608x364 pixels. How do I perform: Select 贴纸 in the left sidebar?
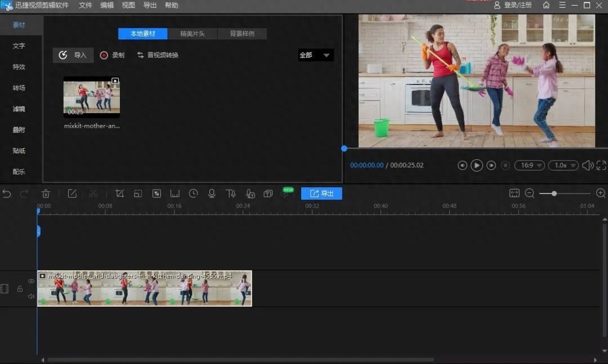point(19,150)
